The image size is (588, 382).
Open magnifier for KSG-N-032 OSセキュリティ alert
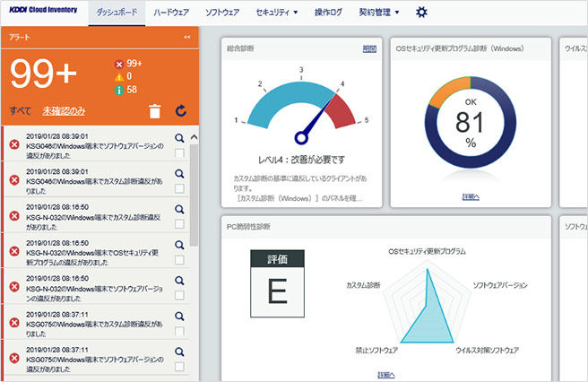(x=179, y=245)
